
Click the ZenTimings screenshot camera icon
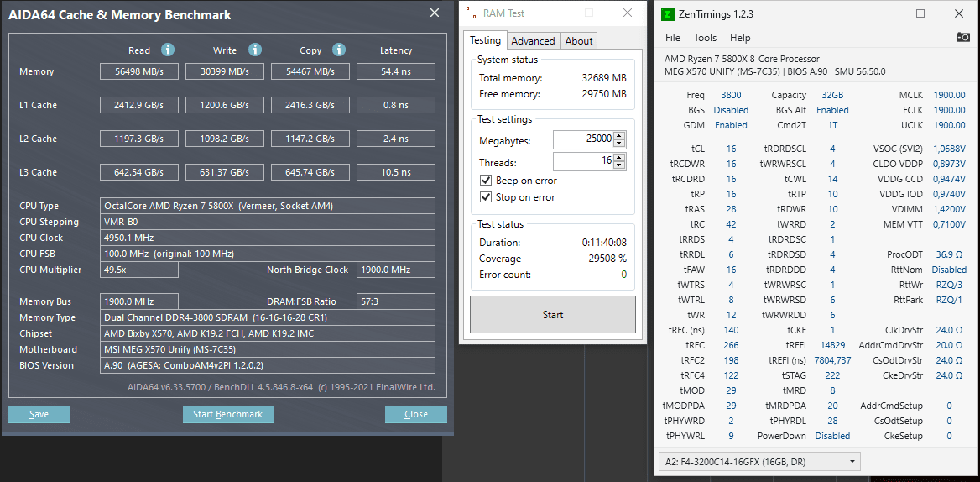[x=962, y=38]
